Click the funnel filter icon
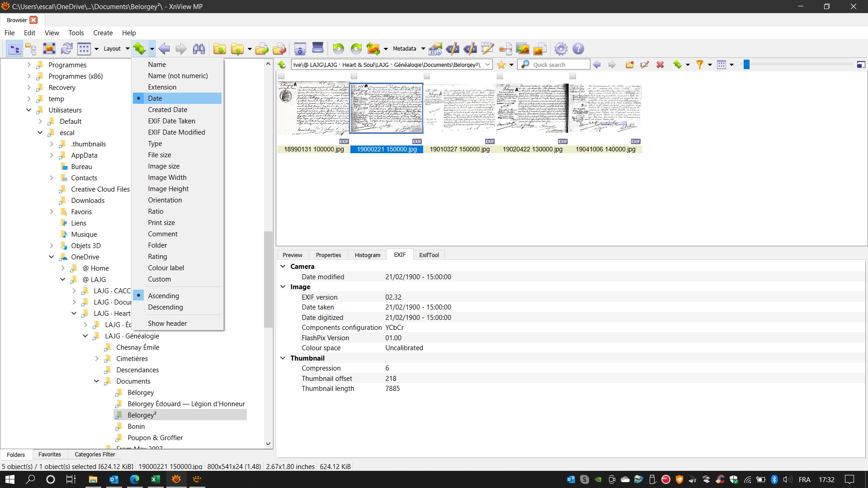Image resolution: width=868 pixels, height=488 pixels. coord(699,65)
